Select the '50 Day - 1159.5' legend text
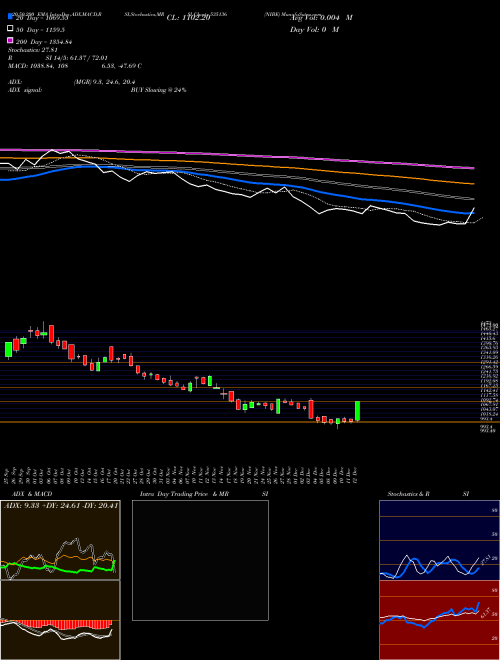This screenshot has height=660, width=500. (40, 30)
